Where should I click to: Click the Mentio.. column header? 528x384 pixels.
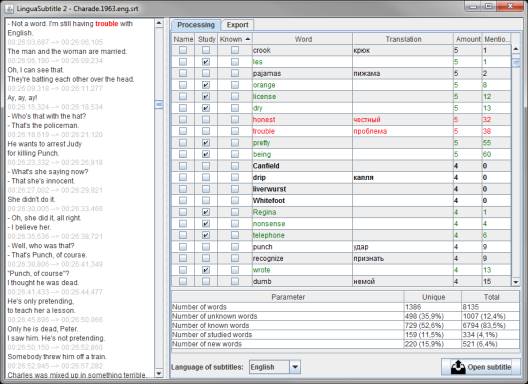[x=496, y=39]
